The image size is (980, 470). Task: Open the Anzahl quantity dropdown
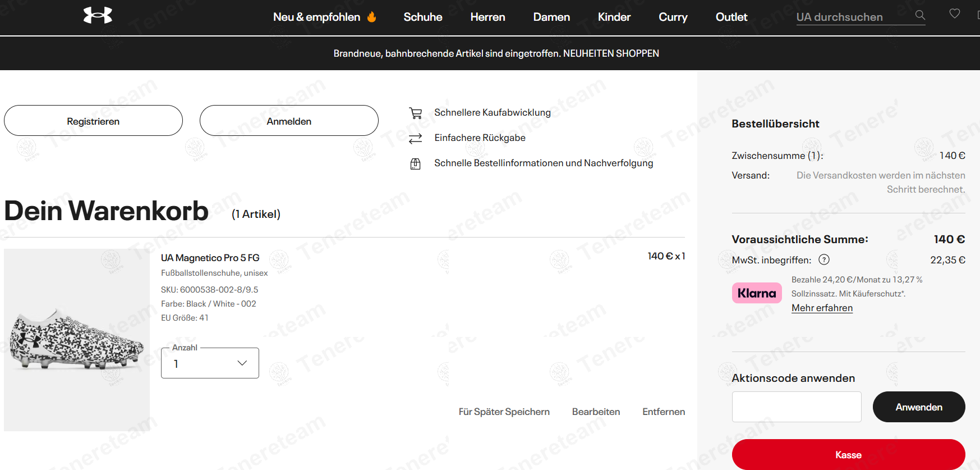pos(210,363)
